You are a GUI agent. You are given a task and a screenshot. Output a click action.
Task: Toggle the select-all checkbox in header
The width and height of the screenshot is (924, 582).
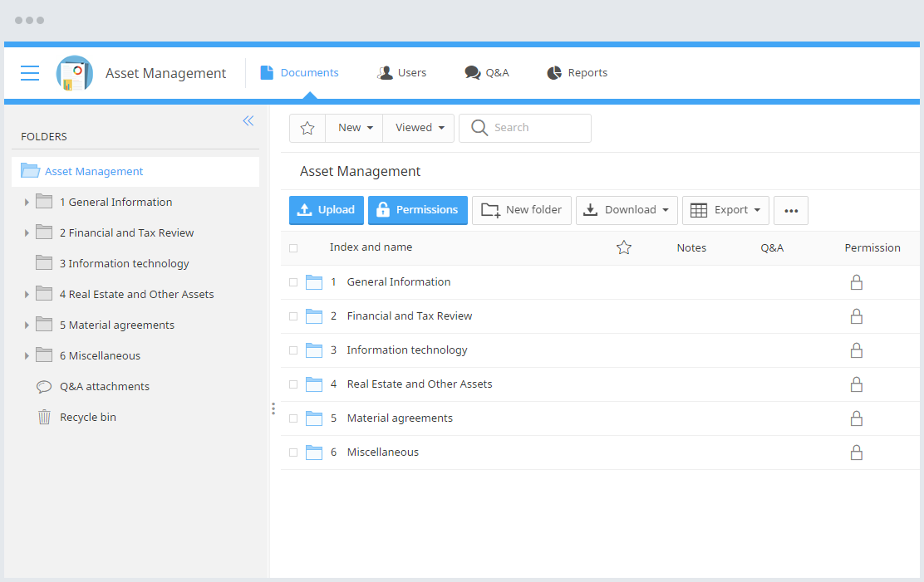293,248
